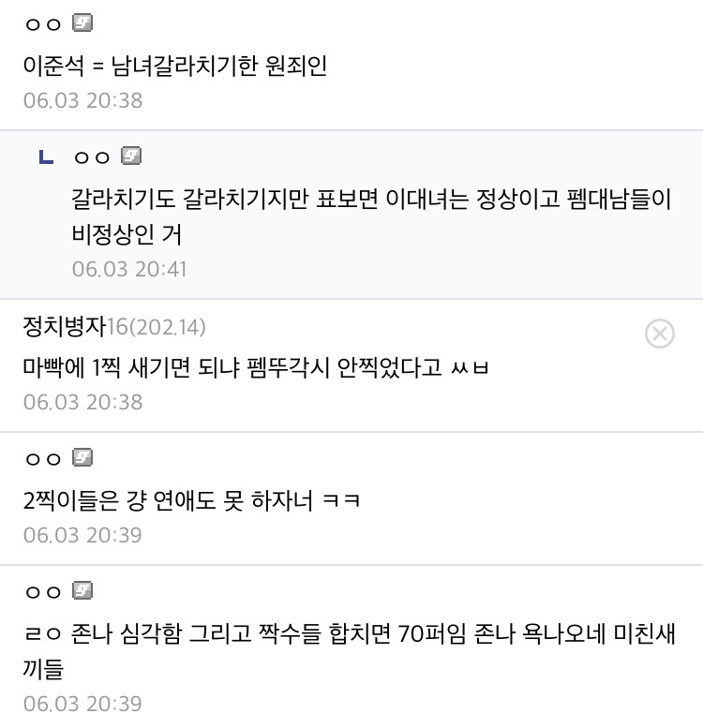Click the badge icon beside the first ㅇㅇ nickname

click(82, 22)
